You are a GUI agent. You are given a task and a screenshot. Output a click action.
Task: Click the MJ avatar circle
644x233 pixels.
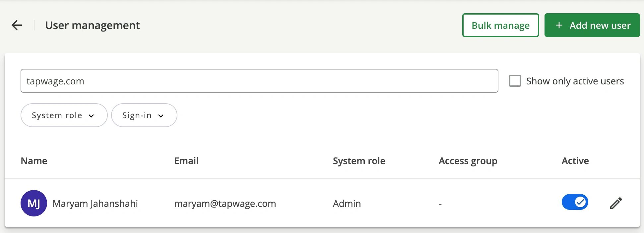click(x=34, y=203)
